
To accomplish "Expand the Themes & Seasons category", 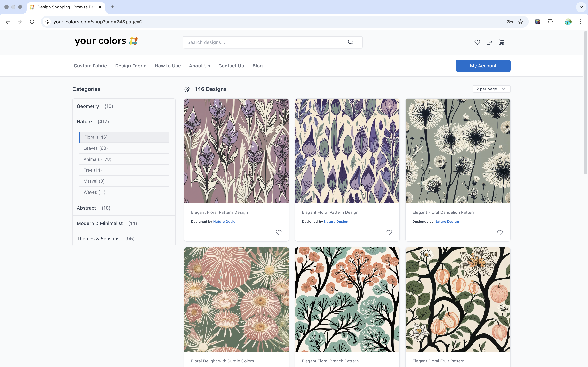I will 98,238.
